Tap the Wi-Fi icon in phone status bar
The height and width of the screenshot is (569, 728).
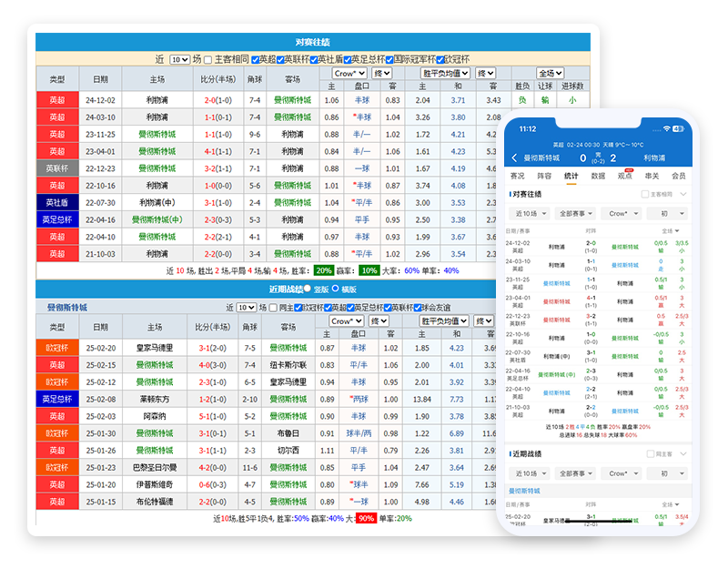point(666,129)
